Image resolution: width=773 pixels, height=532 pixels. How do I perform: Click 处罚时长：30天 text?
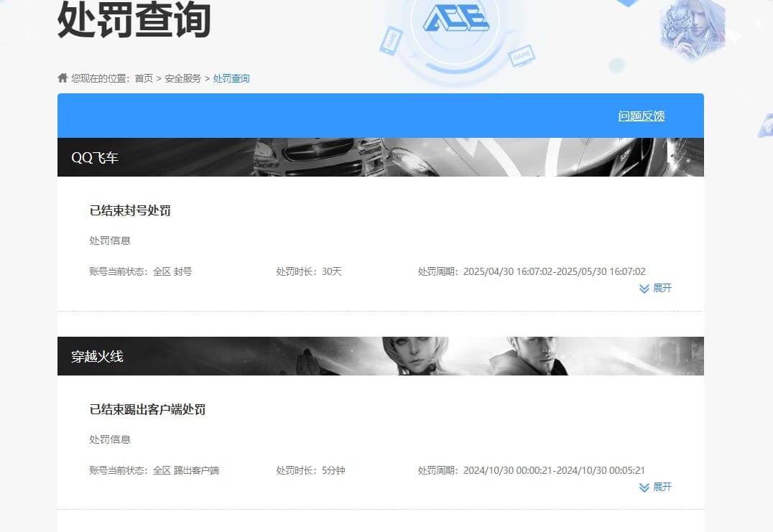pyautogui.click(x=309, y=271)
